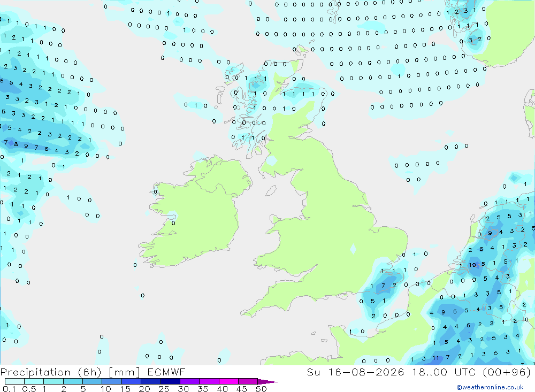The height and width of the screenshot is (392, 535).
Task: Click the '18..00 UTC' time label
Action: [444, 372]
